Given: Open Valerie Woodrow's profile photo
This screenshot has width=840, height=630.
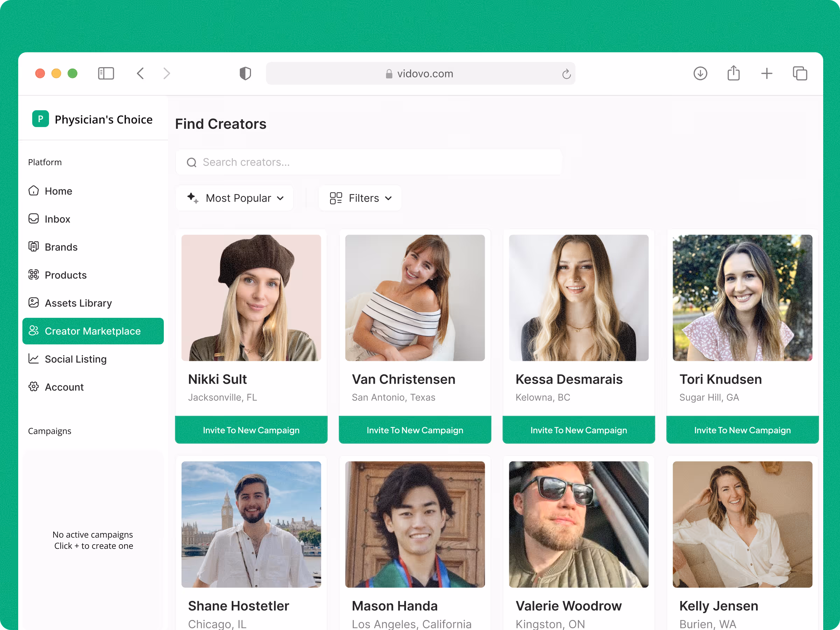Looking at the screenshot, I should click(x=579, y=524).
